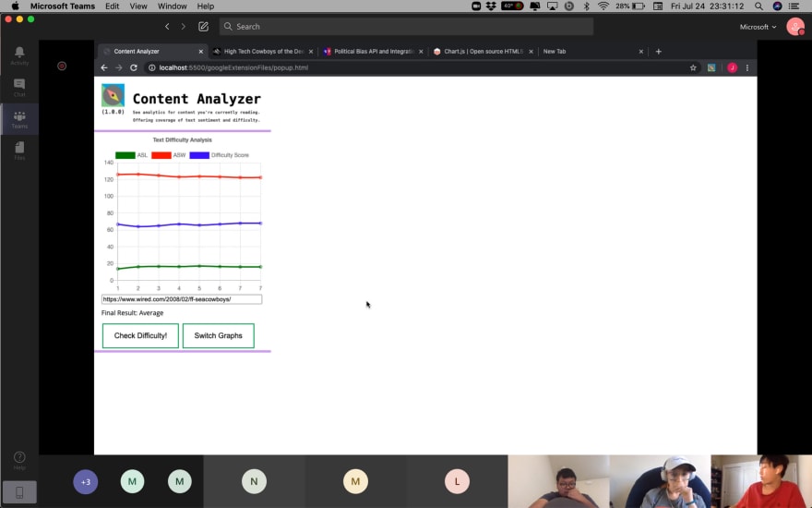Open Dropbox menu bar icon
Image resolution: width=812 pixels, height=508 pixels.
click(x=491, y=6)
